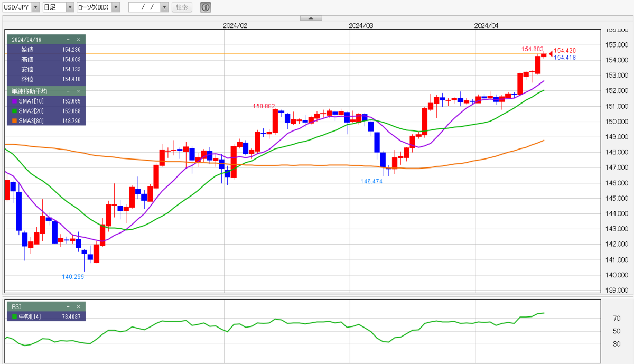Viewport: 634px width, 364px height.
Task: Click the 中期[14] RSI label
Action: pos(30,316)
